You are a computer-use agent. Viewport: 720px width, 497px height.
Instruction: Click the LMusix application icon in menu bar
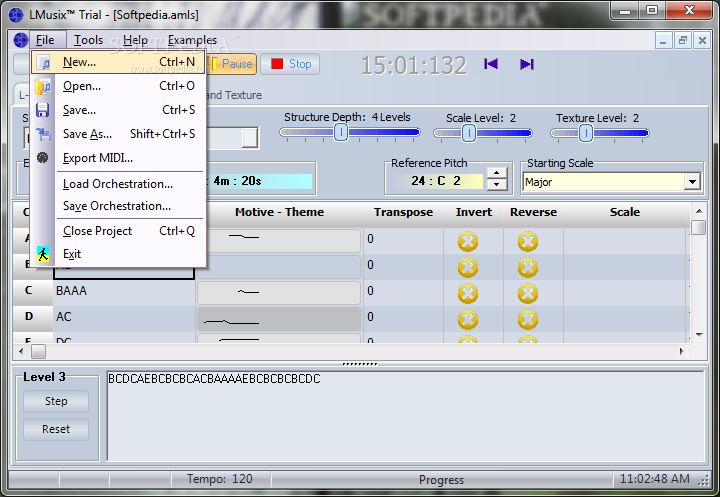pos(20,40)
